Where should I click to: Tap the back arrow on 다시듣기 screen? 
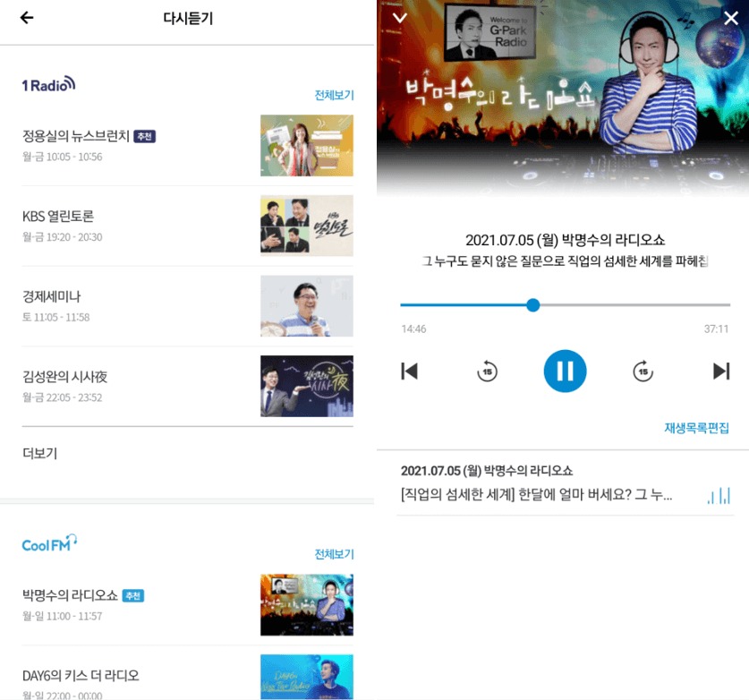point(27,17)
